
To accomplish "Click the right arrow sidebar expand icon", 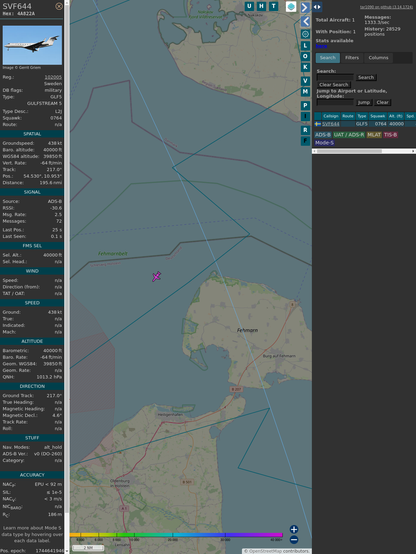I will [x=305, y=7].
